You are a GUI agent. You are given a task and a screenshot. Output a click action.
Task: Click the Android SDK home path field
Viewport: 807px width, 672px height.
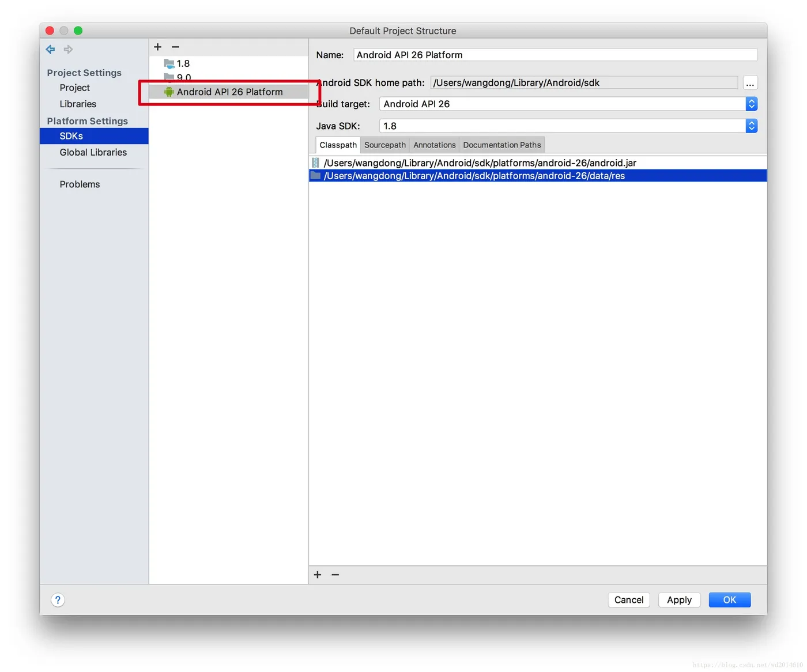click(x=584, y=82)
